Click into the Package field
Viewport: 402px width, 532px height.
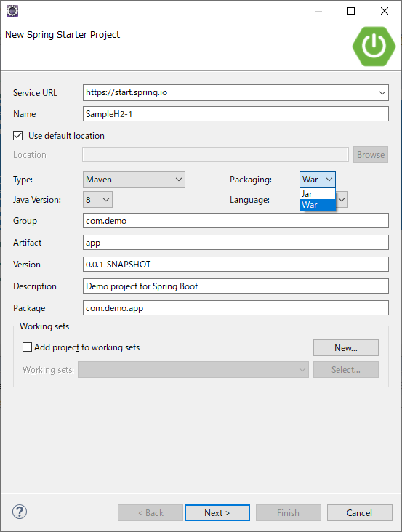pyautogui.click(x=236, y=307)
